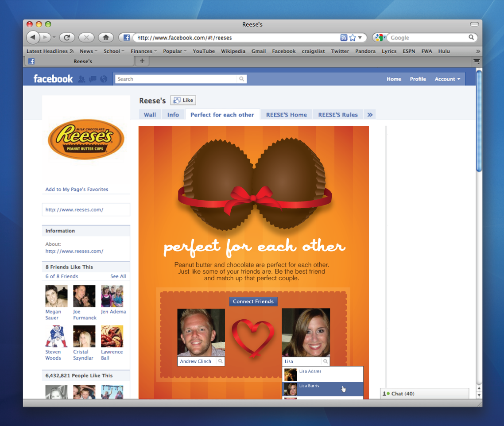Select Lisa Burris from the suggestions list
This screenshot has width=504, height=426.
(x=309, y=385)
